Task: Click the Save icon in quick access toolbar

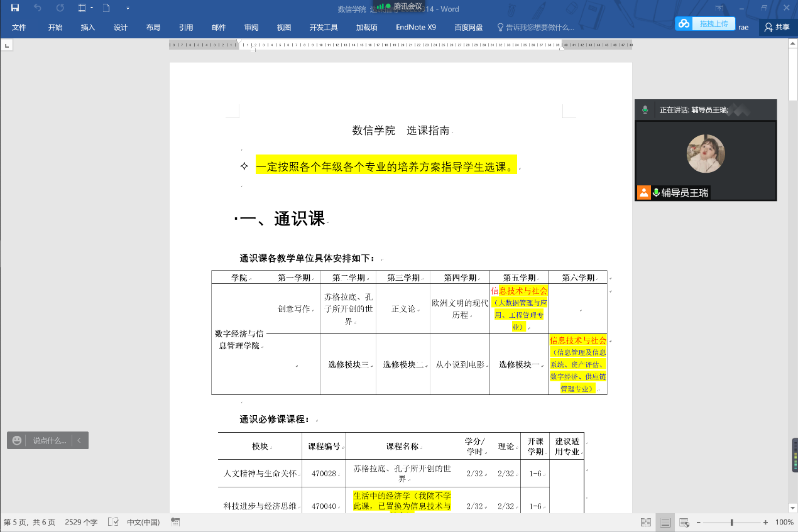Action: tap(15, 8)
